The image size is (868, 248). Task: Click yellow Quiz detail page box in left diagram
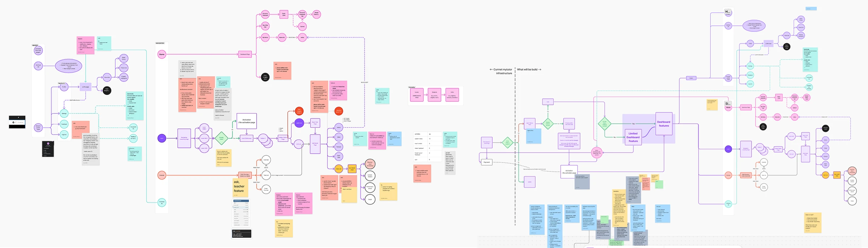click(x=352, y=169)
